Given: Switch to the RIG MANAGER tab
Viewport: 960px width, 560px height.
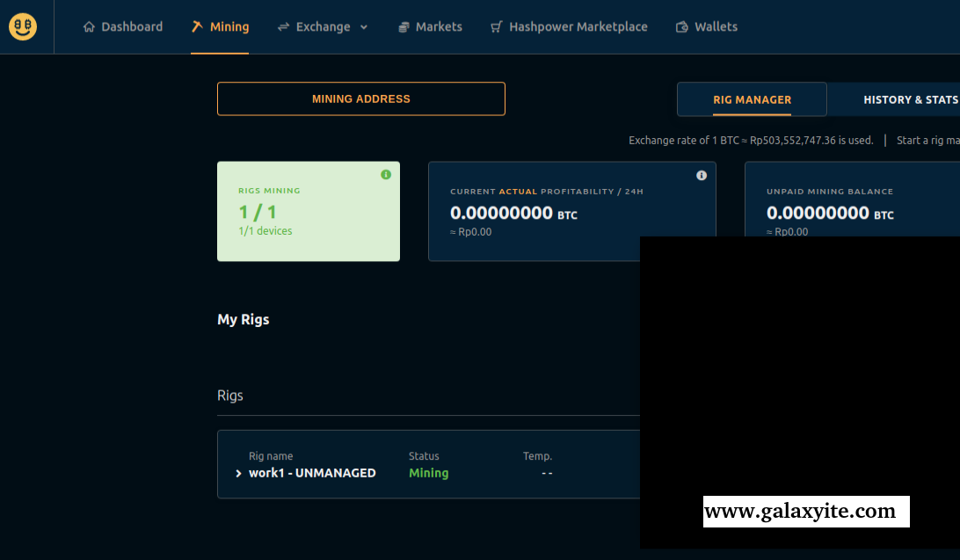Looking at the screenshot, I should pyautogui.click(x=752, y=99).
